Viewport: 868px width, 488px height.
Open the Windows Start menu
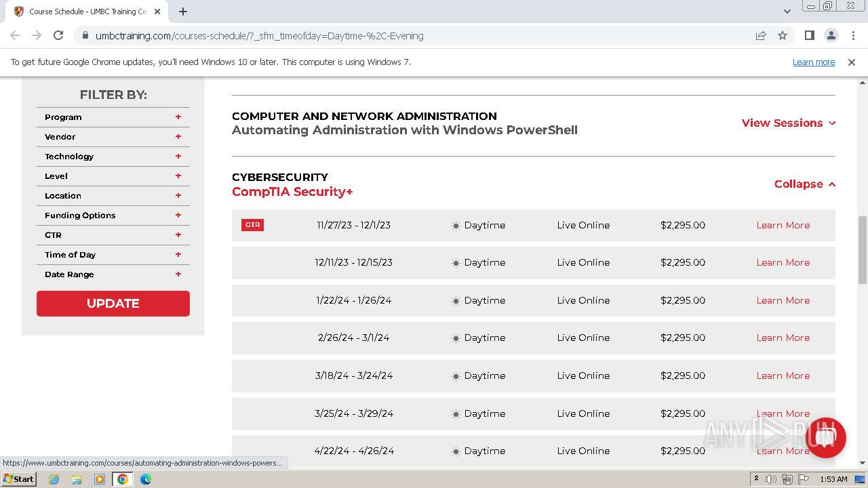pyautogui.click(x=18, y=479)
